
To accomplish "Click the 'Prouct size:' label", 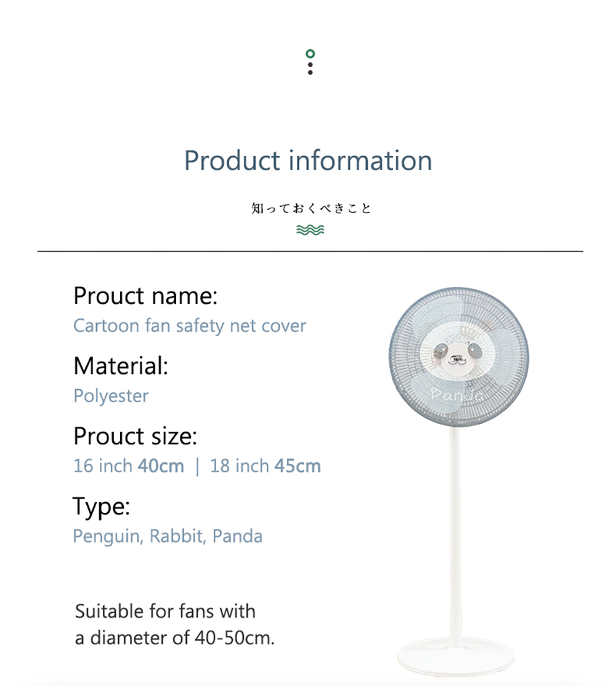I will [x=135, y=436].
